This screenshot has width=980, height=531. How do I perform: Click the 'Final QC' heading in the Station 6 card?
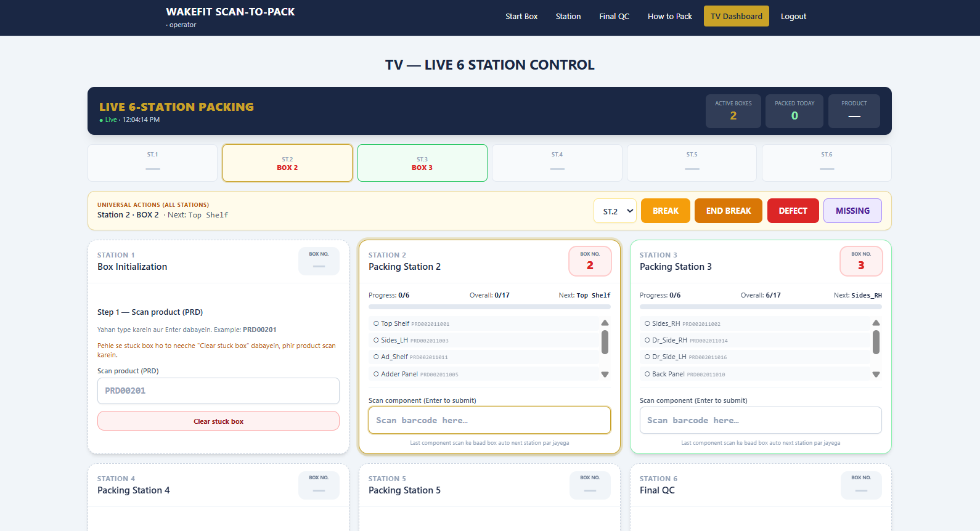[x=657, y=490]
